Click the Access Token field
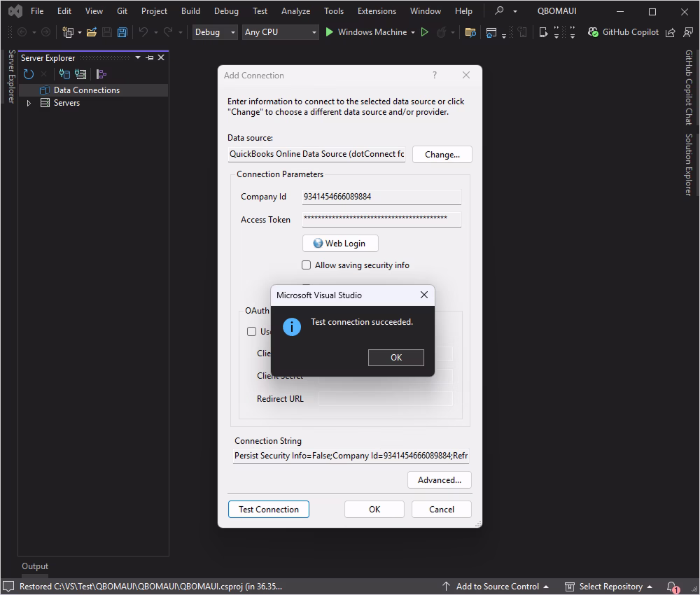This screenshot has width=700, height=595. [x=381, y=220]
